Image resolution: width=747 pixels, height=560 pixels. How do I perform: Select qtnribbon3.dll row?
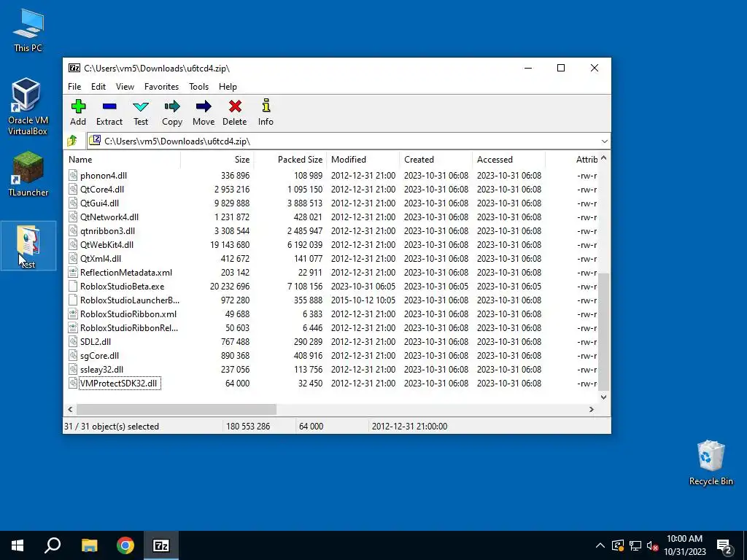[330, 230]
